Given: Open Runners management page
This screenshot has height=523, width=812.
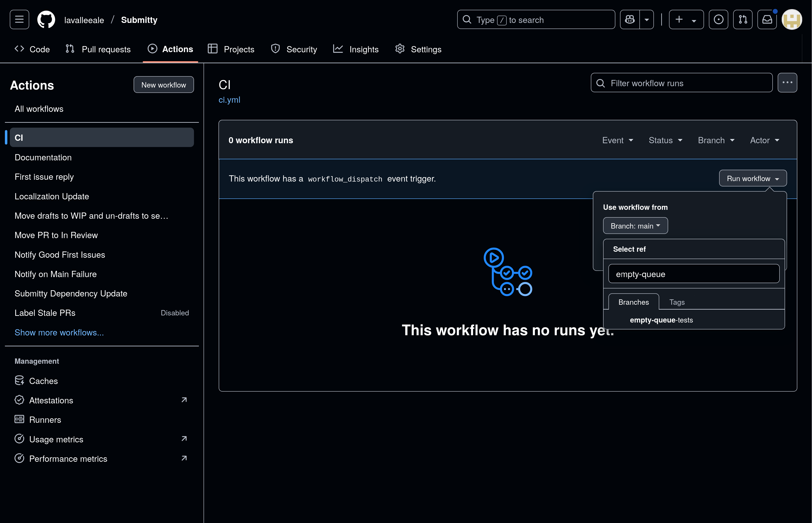Looking at the screenshot, I should pyautogui.click(x=102, y=420).
